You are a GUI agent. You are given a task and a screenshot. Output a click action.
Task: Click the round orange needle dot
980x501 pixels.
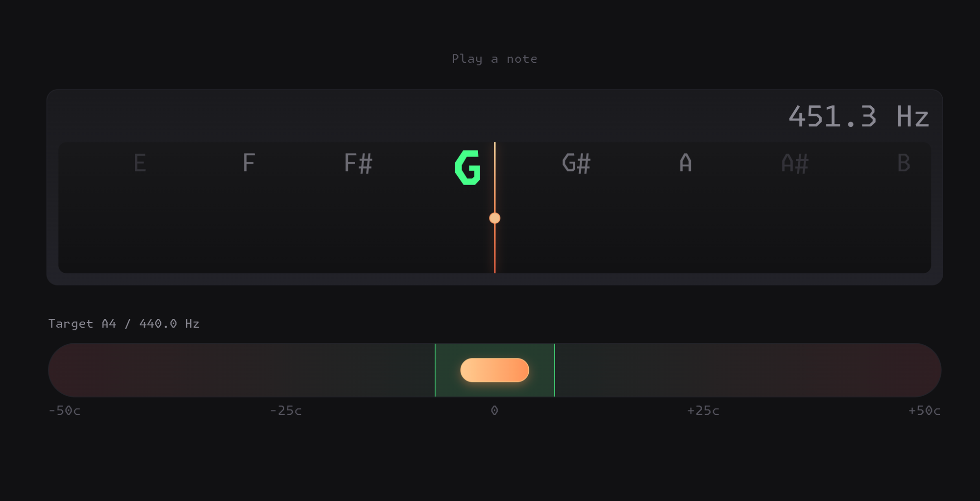point(495,218)
